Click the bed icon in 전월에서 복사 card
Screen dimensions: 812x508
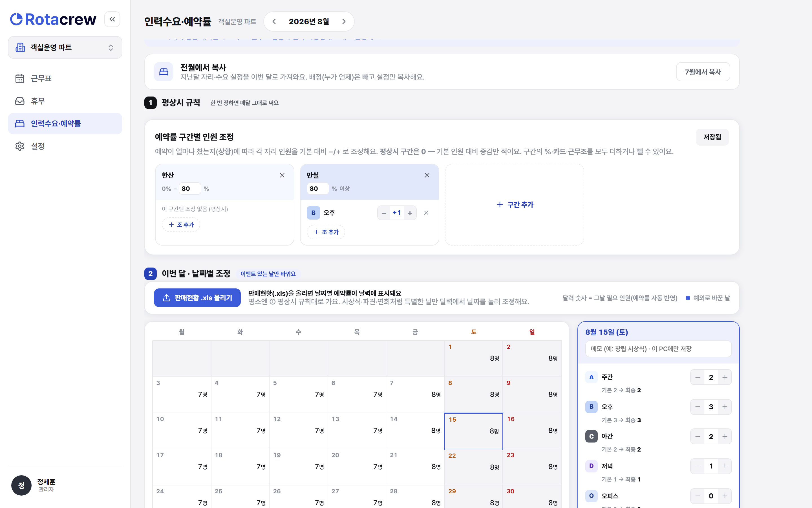click(164, 72)
